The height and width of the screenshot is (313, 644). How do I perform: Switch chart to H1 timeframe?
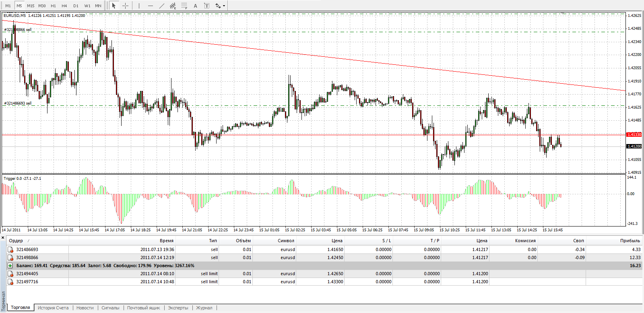53,6
